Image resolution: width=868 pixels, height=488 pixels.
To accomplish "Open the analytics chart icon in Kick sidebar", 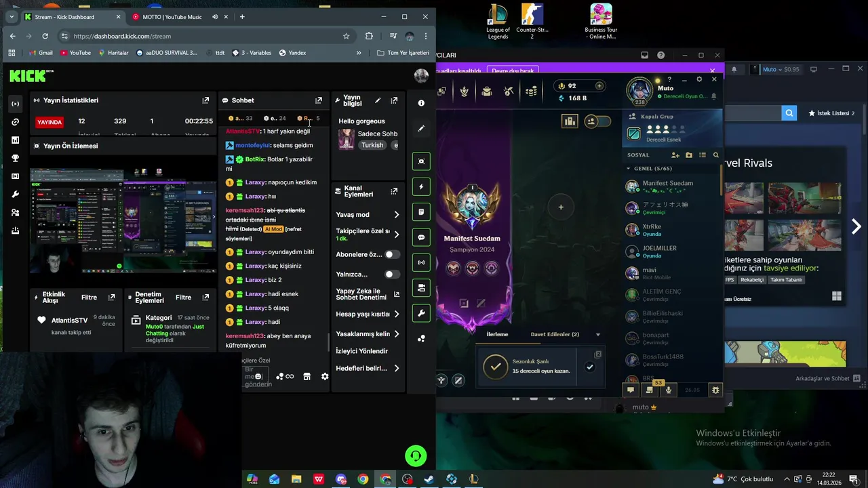I will coord(15,140).
